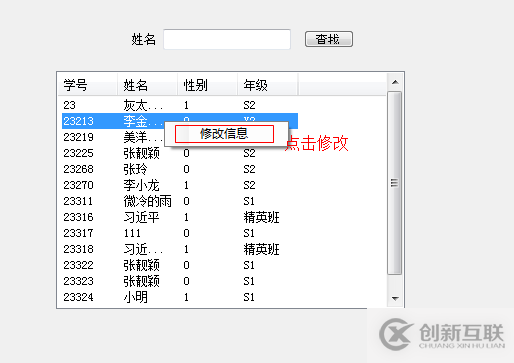Select student ID 23225

click(x=79, y=153)
